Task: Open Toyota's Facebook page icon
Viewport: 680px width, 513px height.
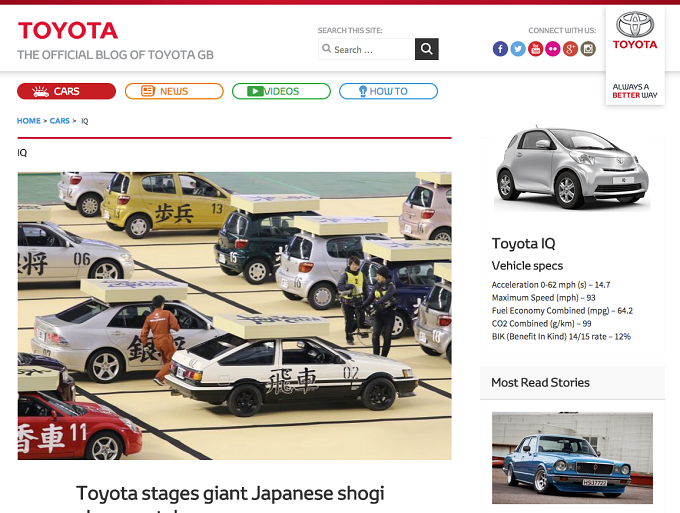Action: (500, 49)
